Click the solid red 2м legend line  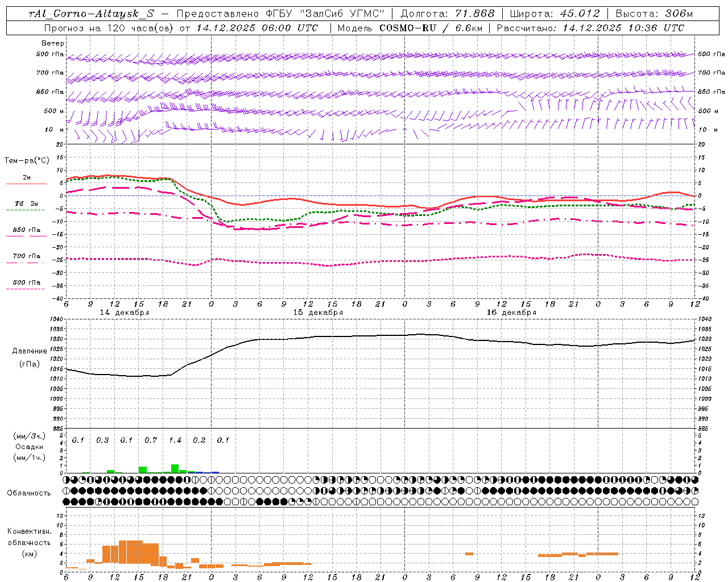[x=26, y=184]
